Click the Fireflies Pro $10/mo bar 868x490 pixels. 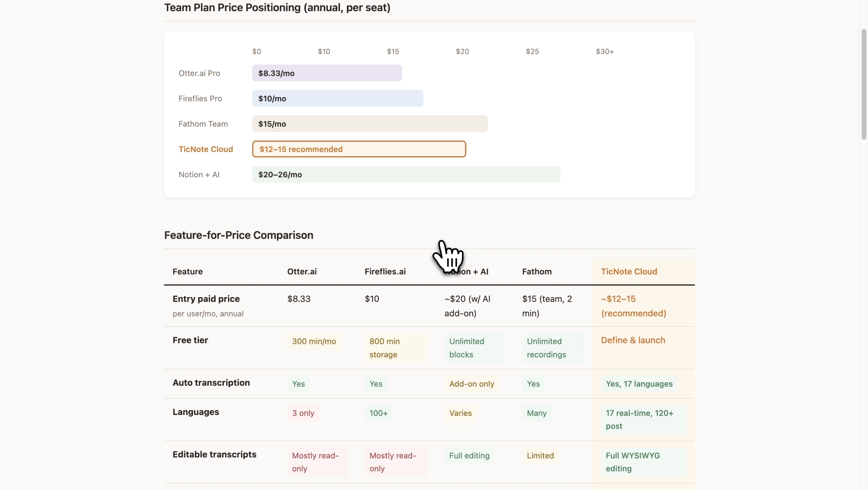point(338,98)
